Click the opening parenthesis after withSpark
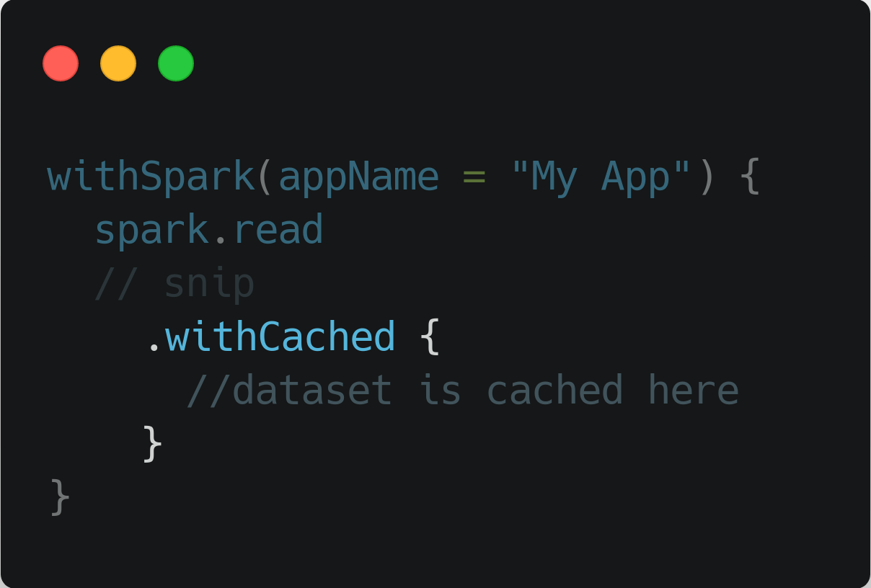 (266, 177)
